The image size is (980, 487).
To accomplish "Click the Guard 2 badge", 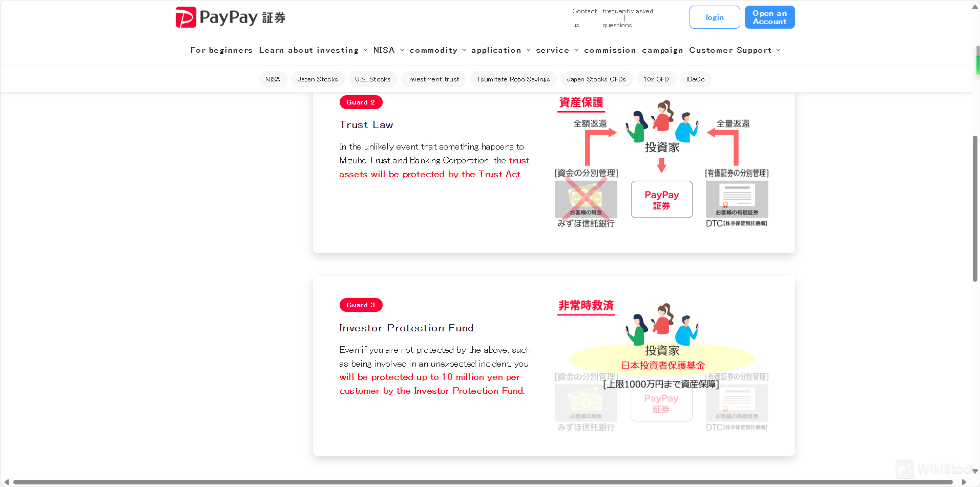I will point(361,102).
